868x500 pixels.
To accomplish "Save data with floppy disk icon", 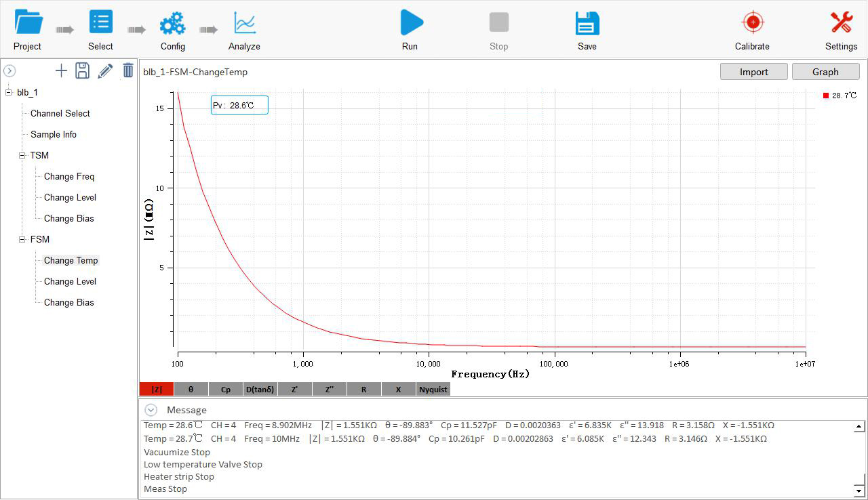I will click(587, 23).
